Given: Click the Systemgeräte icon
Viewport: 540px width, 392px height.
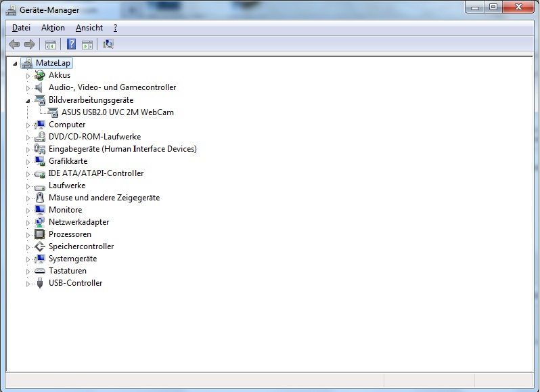Looking at the screenshot, I should [40, 259].
